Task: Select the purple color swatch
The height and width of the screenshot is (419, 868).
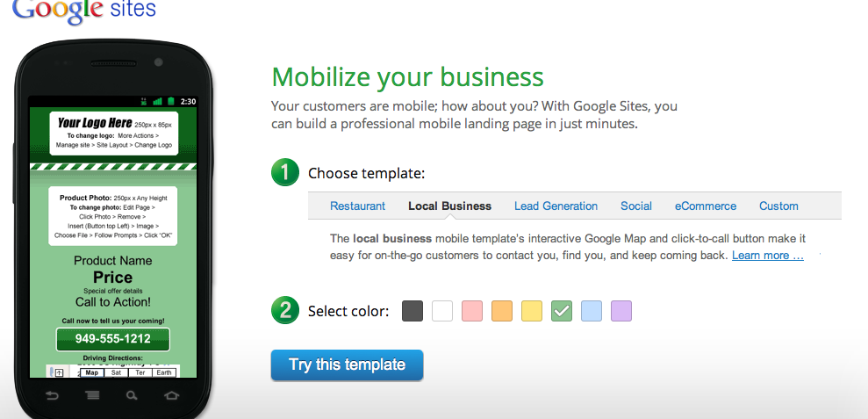Action: [x=621, y=311]
